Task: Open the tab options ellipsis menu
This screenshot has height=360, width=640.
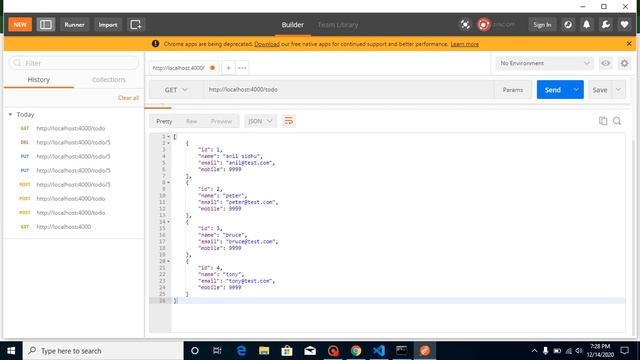Action: [x=242, y=68]
